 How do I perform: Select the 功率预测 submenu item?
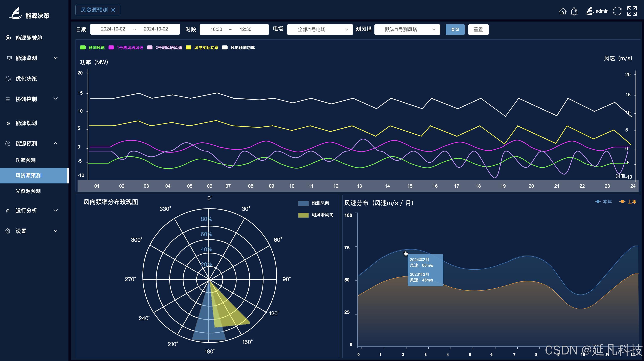coord(25,160)
